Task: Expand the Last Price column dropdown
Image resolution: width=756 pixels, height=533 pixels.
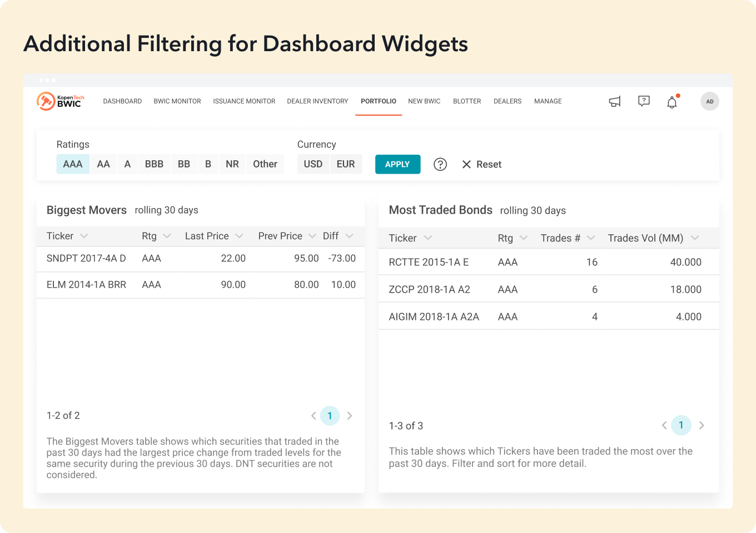Action: pyautogui.click(x=239, y=236)
